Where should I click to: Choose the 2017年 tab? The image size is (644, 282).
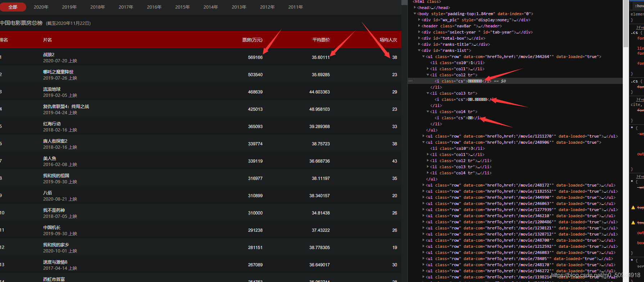[126, 7]
